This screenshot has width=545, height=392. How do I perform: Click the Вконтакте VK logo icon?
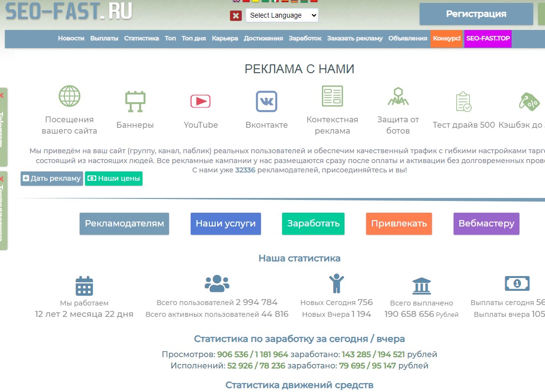266,101
